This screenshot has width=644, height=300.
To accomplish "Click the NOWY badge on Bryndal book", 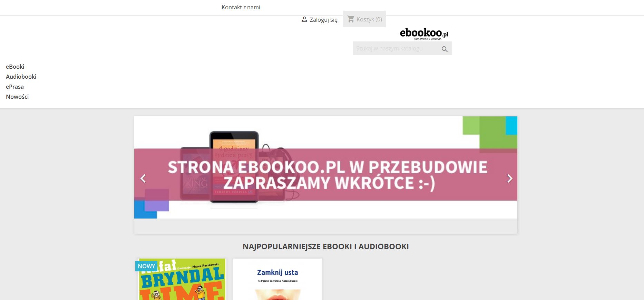I will 146,266.
